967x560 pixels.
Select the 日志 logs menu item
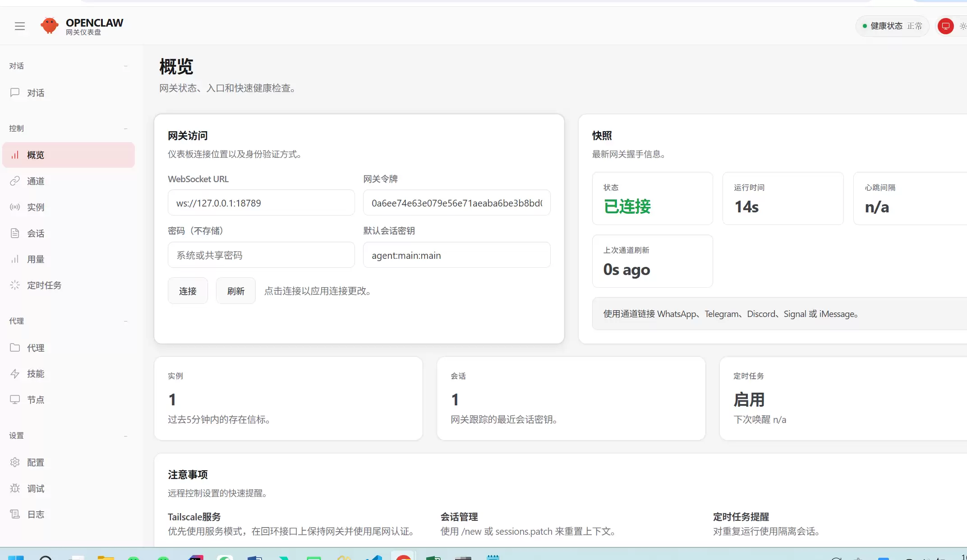35,514
